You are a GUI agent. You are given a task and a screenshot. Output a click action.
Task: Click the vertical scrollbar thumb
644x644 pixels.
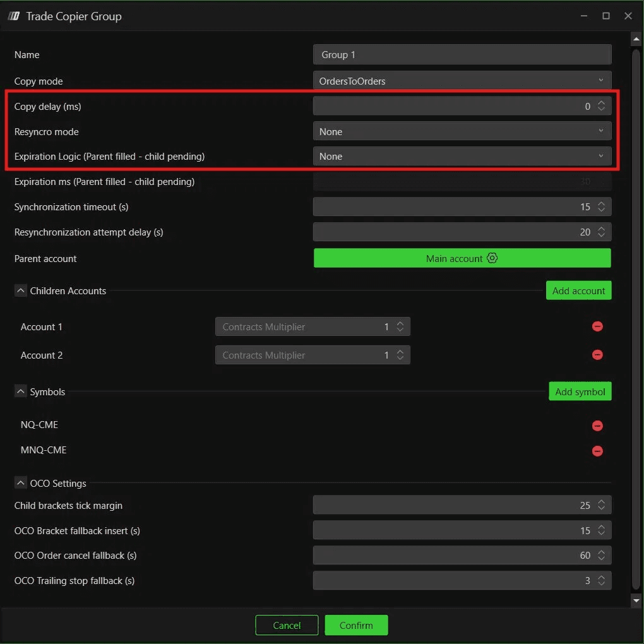pyautogui.click(x=636, y=318)
